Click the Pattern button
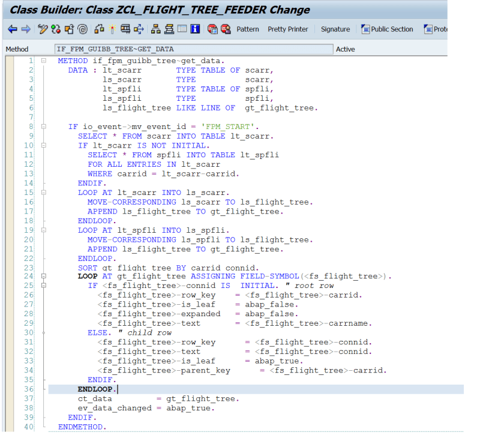Viewport: 504px width, 444px height. pyautogui.click(x=247, y=29)
